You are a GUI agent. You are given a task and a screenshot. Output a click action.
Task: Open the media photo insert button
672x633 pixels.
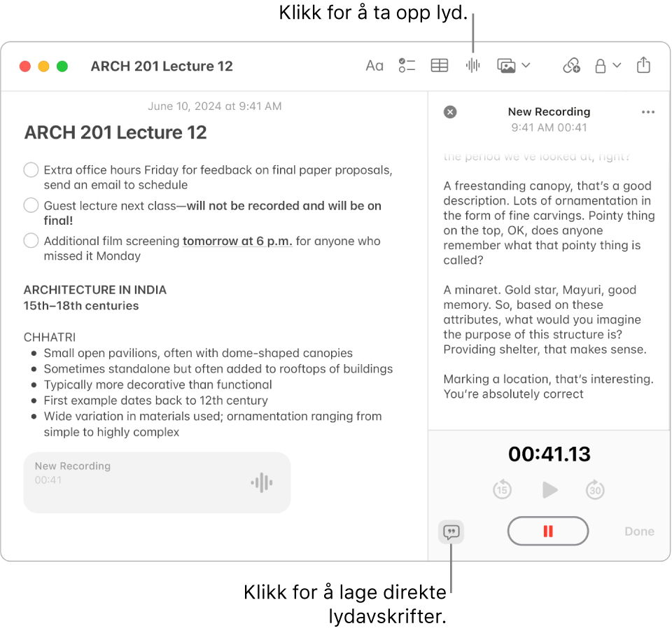tap(506, 66)
